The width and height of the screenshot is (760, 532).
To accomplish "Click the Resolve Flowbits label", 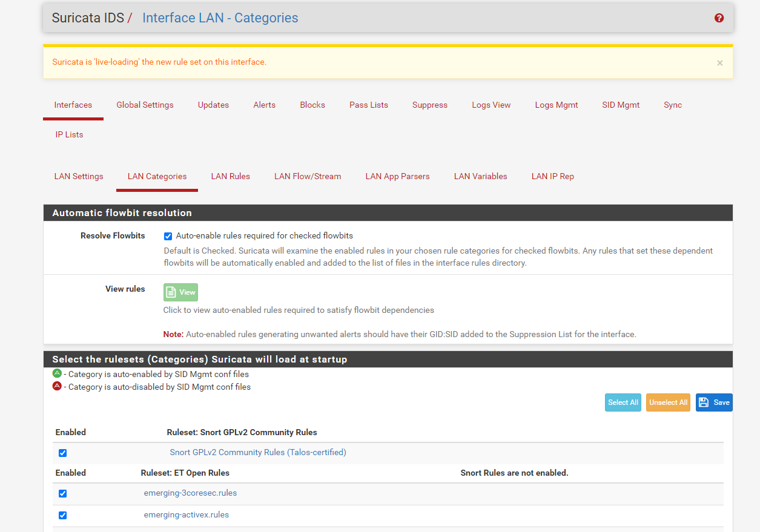I will (113, 235).
